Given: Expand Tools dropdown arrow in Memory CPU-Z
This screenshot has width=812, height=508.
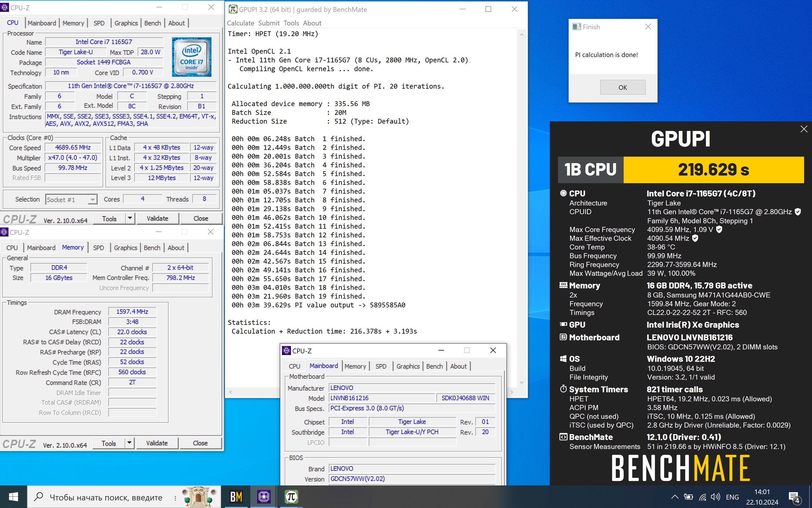Looking at the screenshot, I should [x=129, y=443].
